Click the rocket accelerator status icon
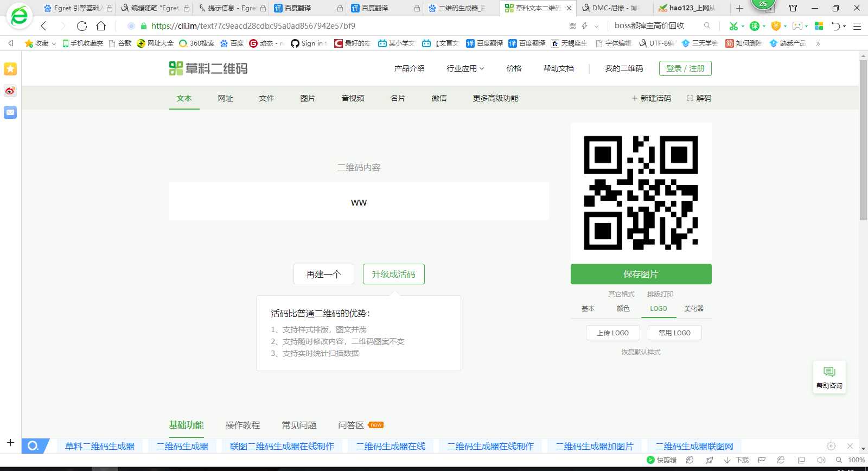Image resolution: width=868 pixels, height=471 pixels. [x=709, y=460]
